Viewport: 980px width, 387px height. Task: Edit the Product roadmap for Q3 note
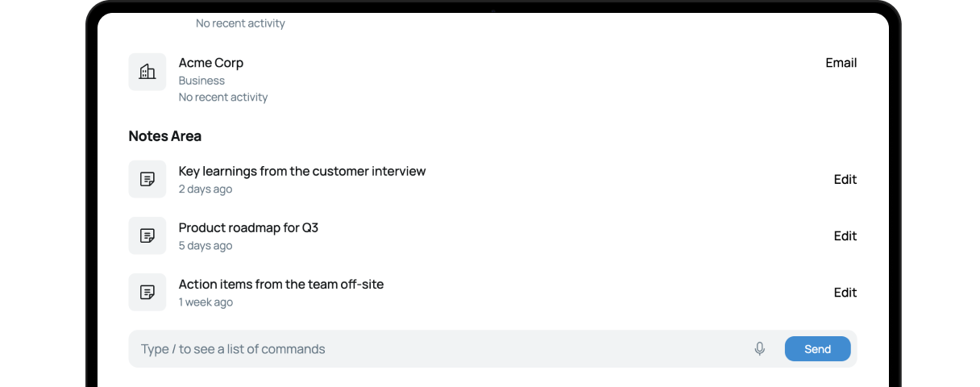tap(845, 235)
